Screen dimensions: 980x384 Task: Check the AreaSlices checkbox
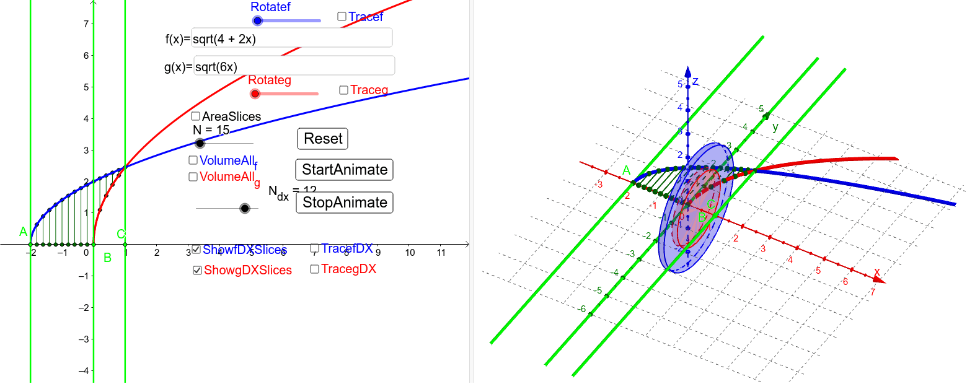[196, 116]
